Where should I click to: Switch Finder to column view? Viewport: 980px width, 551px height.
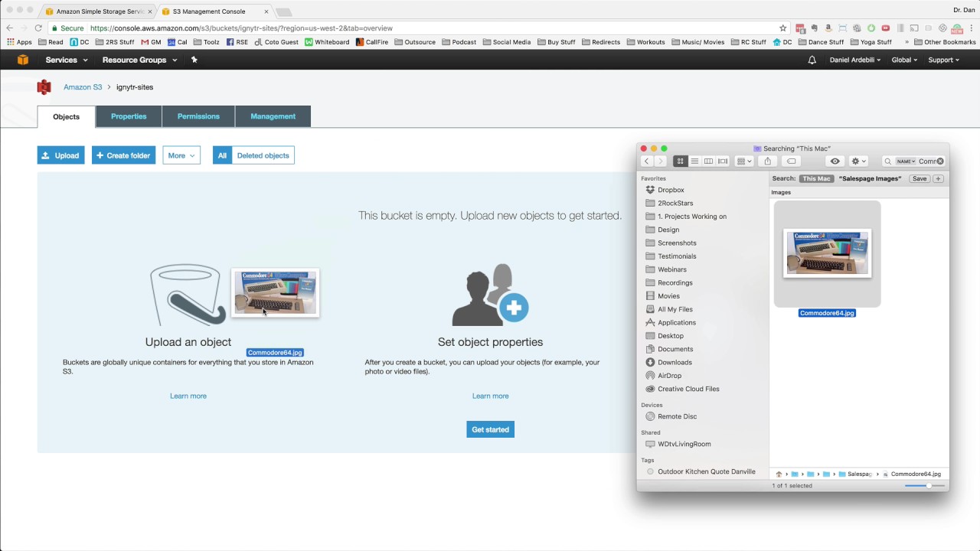(708, 161)
